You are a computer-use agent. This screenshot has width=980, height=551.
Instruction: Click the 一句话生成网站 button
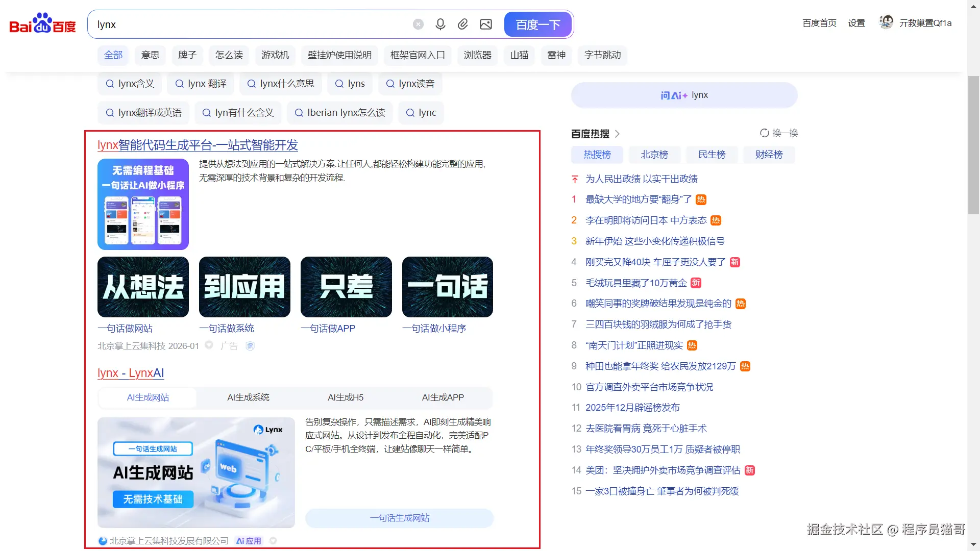399,518
